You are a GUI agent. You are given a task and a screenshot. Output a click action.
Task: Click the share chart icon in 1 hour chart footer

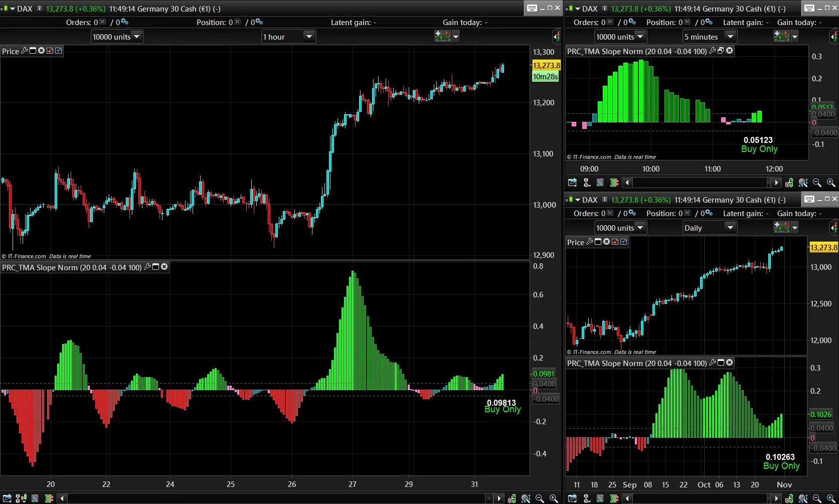7,498
